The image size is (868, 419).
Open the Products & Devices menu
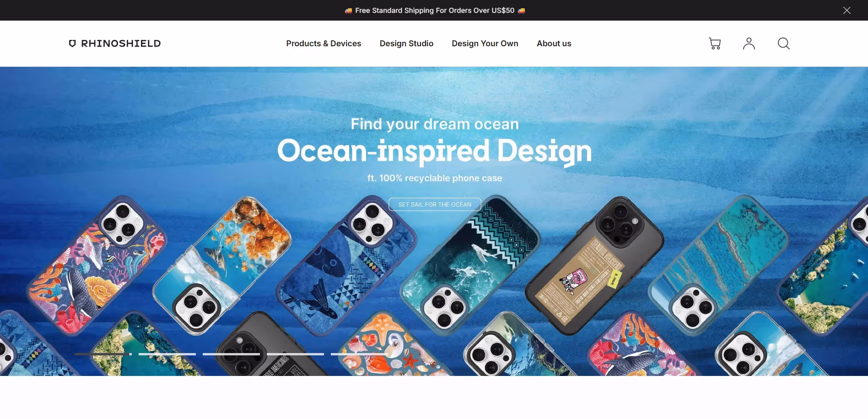[x=323, y=44]
